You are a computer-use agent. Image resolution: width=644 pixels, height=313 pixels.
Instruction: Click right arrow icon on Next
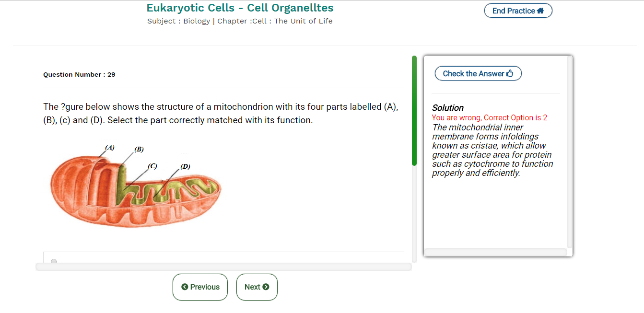pyautogui.click(x=266, y=287)
